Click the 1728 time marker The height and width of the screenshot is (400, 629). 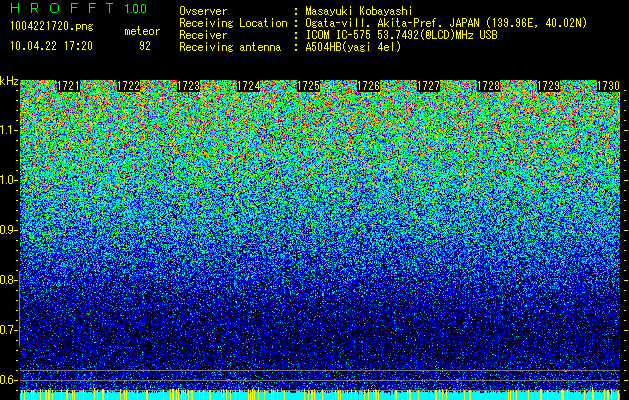coord(489,86)
